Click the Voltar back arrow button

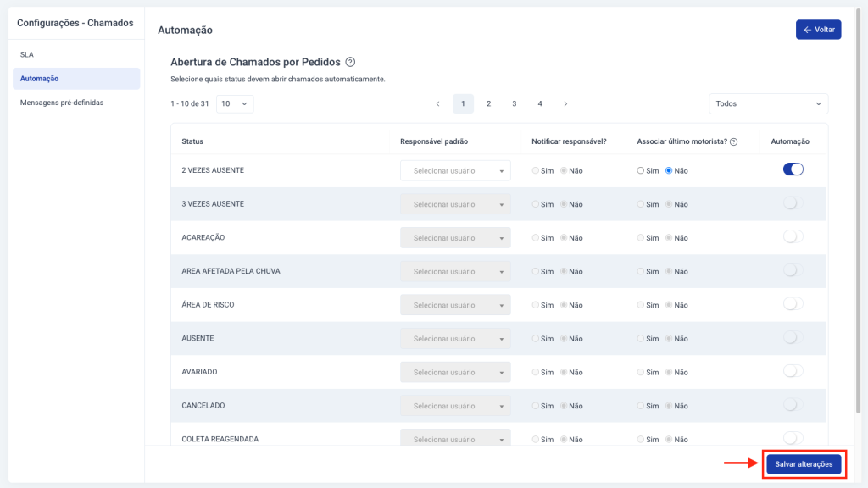coord(818,30)
